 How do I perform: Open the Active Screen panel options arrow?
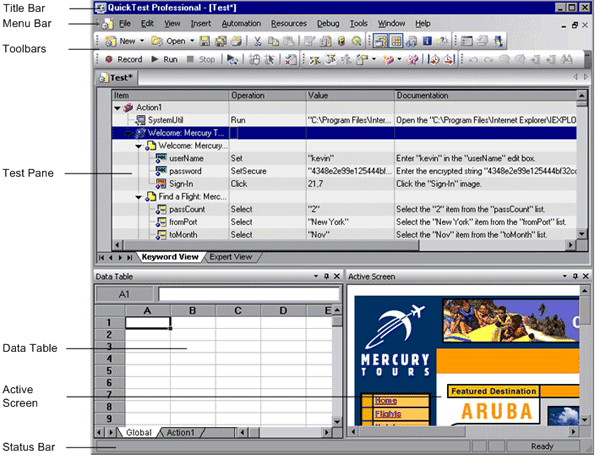564,276
